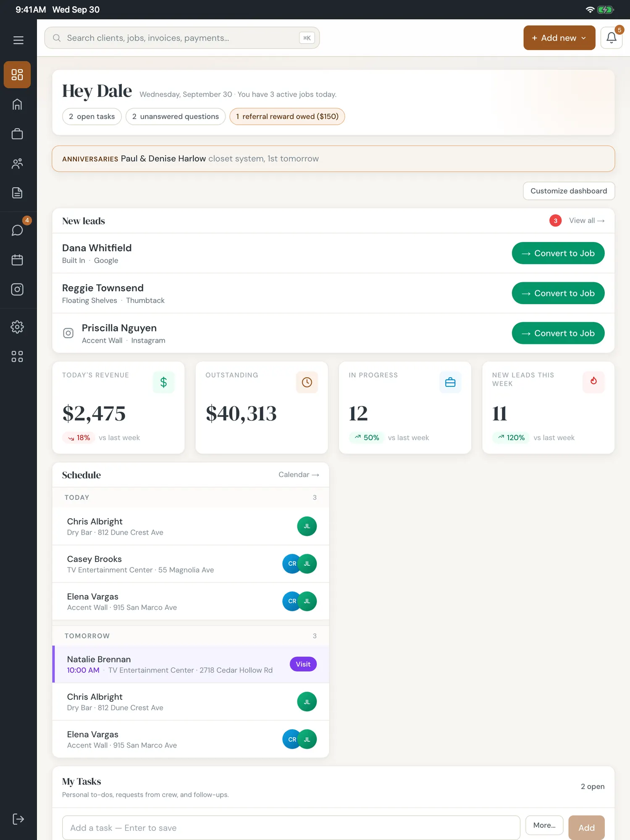Viewport: 630px width, 840px height.
Task: Convert Dana Whitfield lead to job
Action: coord(558,253)
